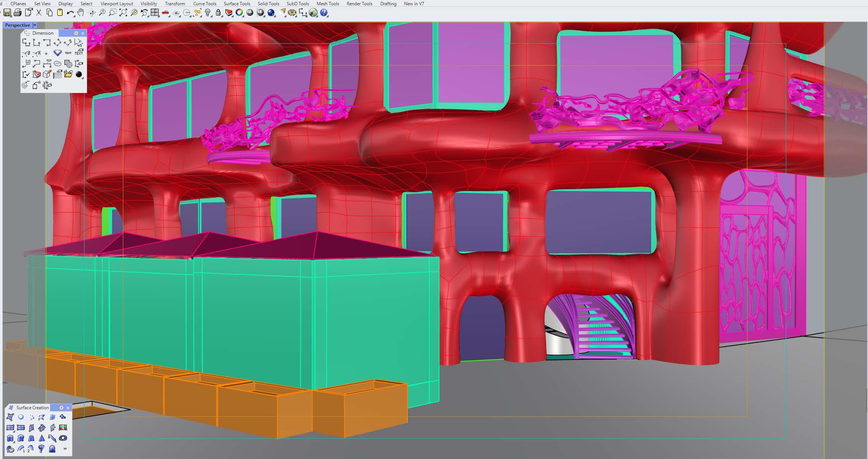Select the Angle dimension 45° tool
This screenshot has height=459, width=868.
79,43
